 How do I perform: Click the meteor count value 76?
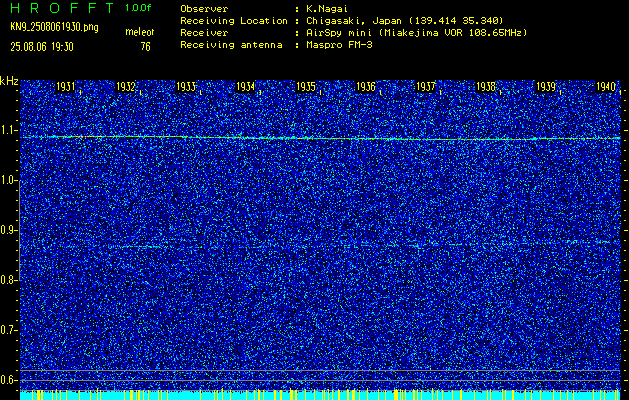(146, 47)
